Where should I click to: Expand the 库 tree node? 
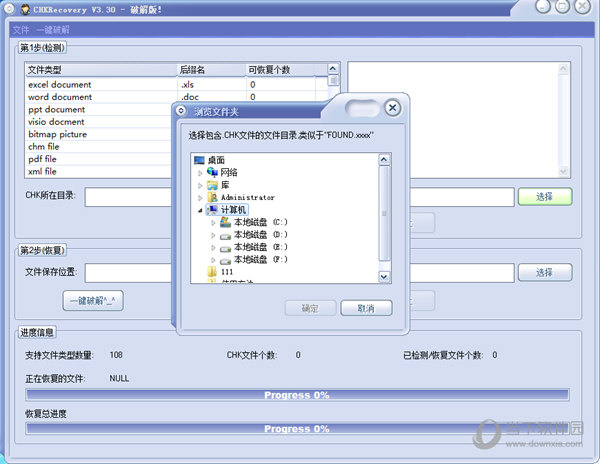click(x=200, y=186)
